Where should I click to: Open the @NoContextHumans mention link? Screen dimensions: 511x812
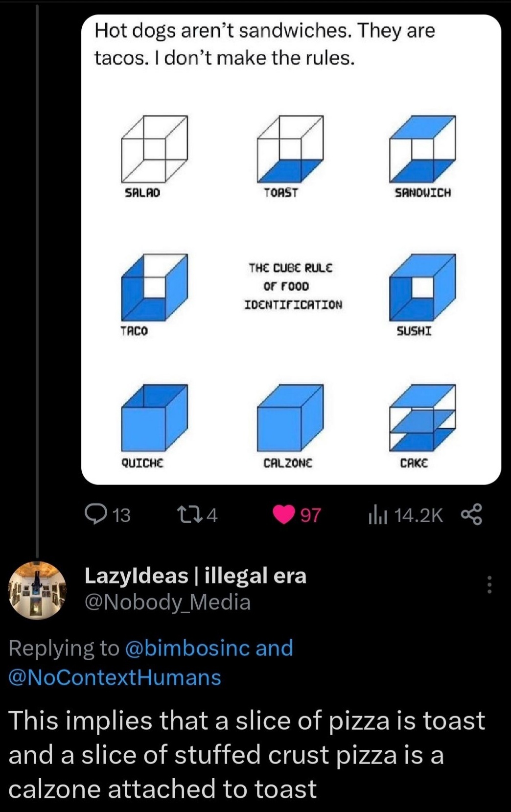(115, 677)
